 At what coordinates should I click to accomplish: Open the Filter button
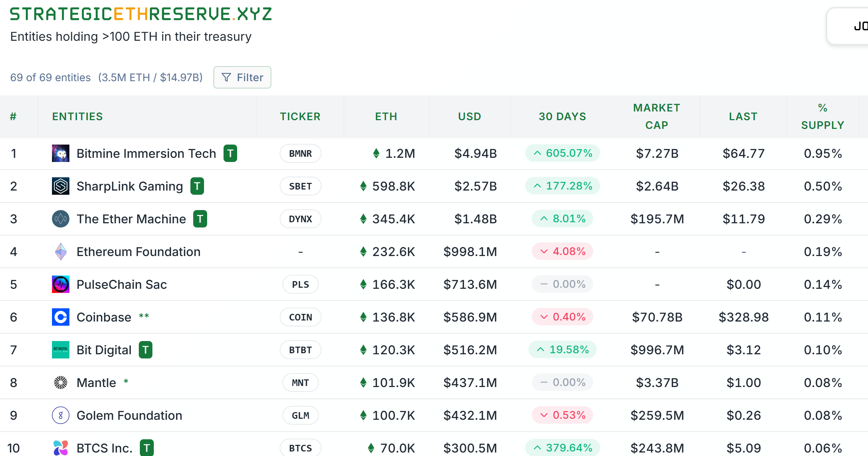click(242, 77)
